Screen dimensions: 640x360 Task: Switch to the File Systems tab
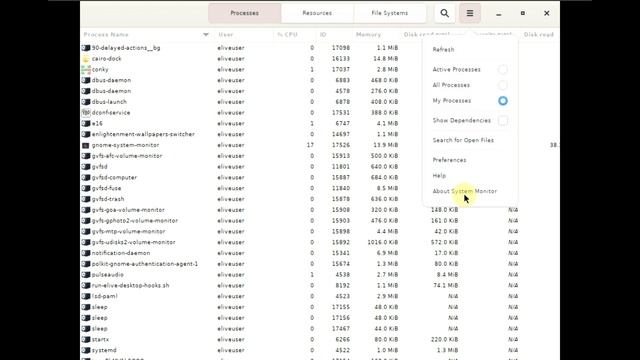389,13
